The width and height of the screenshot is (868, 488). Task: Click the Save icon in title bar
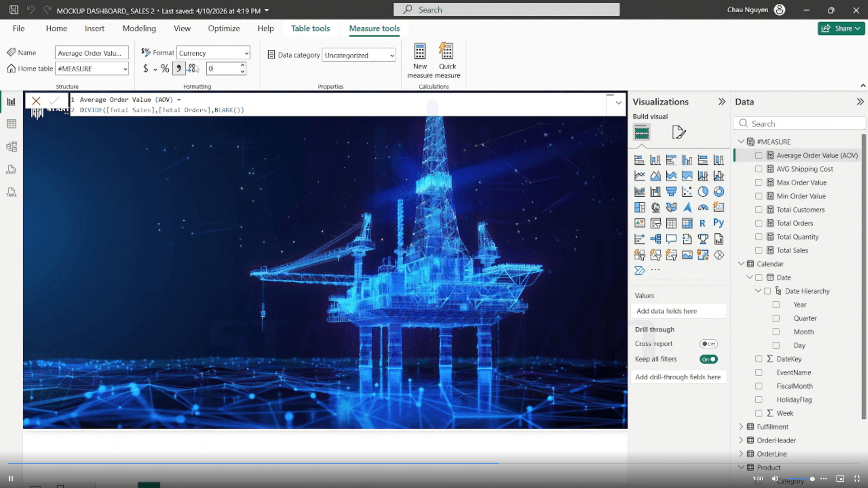point(14,10)
